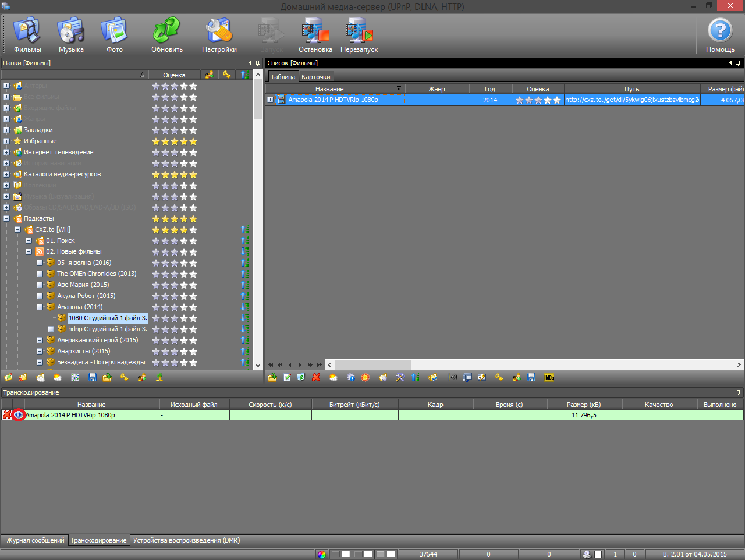Viewport: 745px width, 560px height.
Task: Click the color wheel in status bar
Action: [322, 554]
